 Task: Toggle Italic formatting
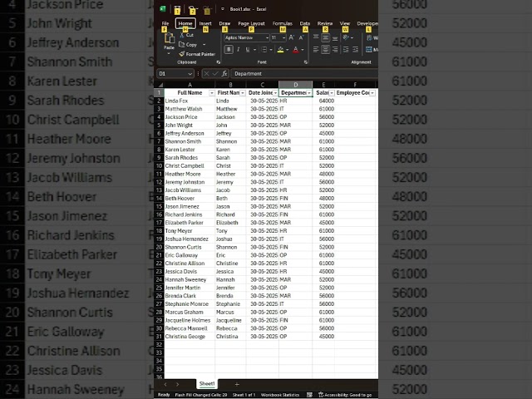pos(239,50)
